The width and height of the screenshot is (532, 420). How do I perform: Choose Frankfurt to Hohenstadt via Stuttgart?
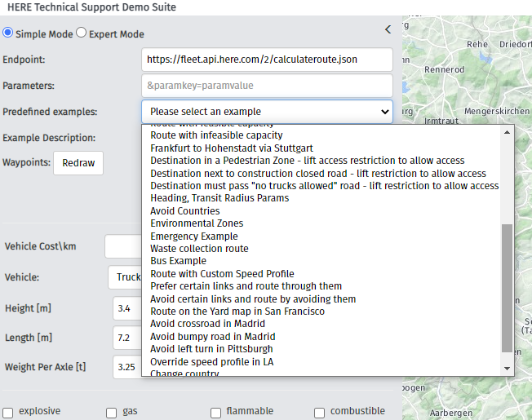pos(232,148)
